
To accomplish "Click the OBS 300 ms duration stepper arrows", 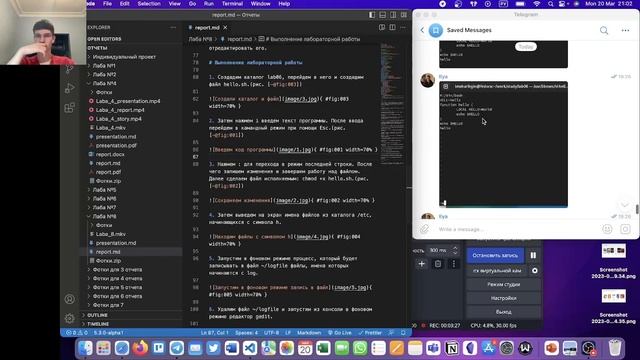I will (455, 250).
